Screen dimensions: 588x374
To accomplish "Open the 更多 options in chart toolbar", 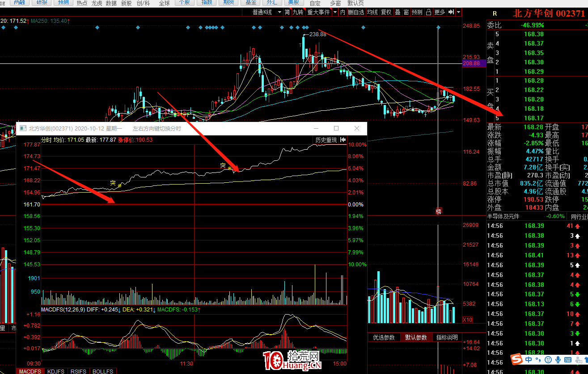I will 440,12.
